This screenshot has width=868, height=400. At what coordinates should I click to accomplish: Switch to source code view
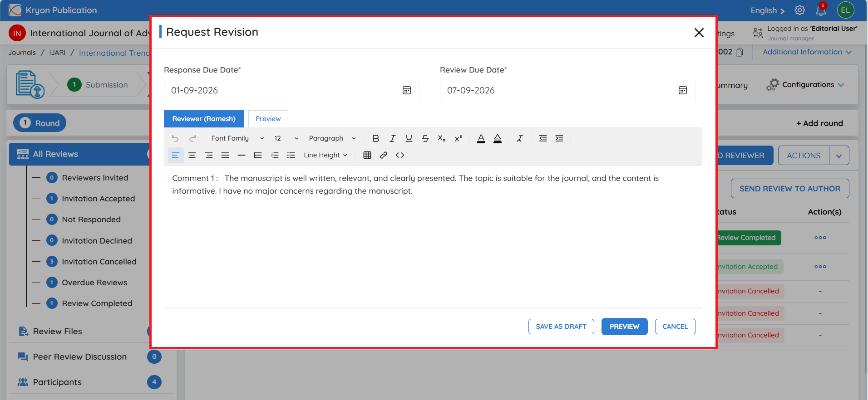tap(400, 155)
